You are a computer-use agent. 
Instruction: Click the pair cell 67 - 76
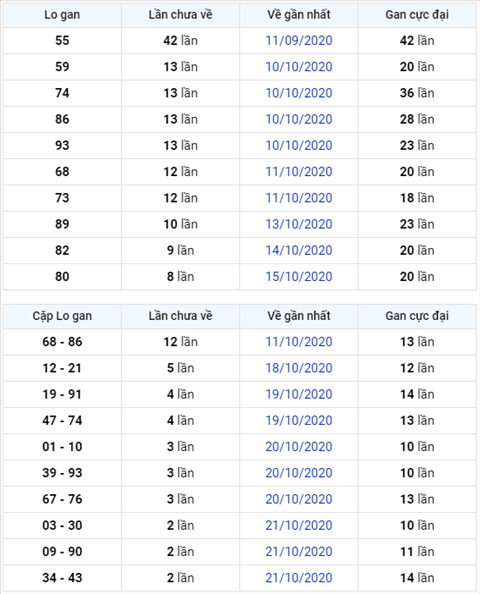point(62,499)
